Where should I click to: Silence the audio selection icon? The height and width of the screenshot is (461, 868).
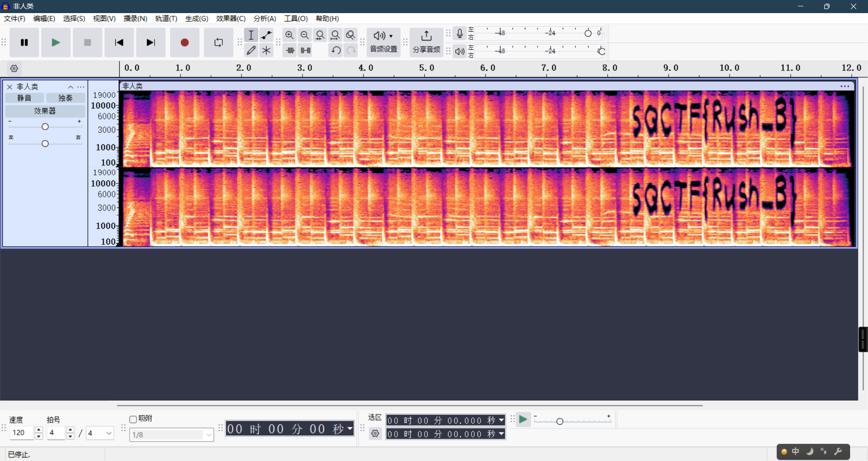pos(306,50)
